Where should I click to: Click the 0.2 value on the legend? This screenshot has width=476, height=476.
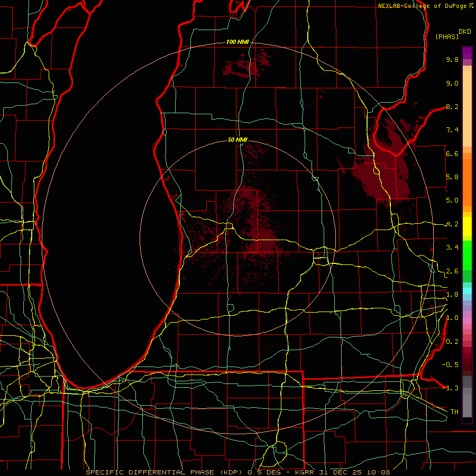click(x=452, y=342)
